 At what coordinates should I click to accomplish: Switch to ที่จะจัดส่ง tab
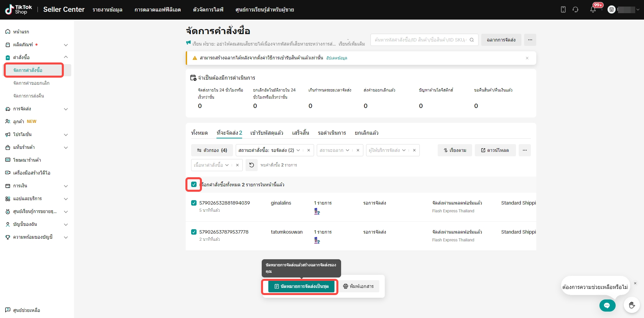click(x=229, y=133)
